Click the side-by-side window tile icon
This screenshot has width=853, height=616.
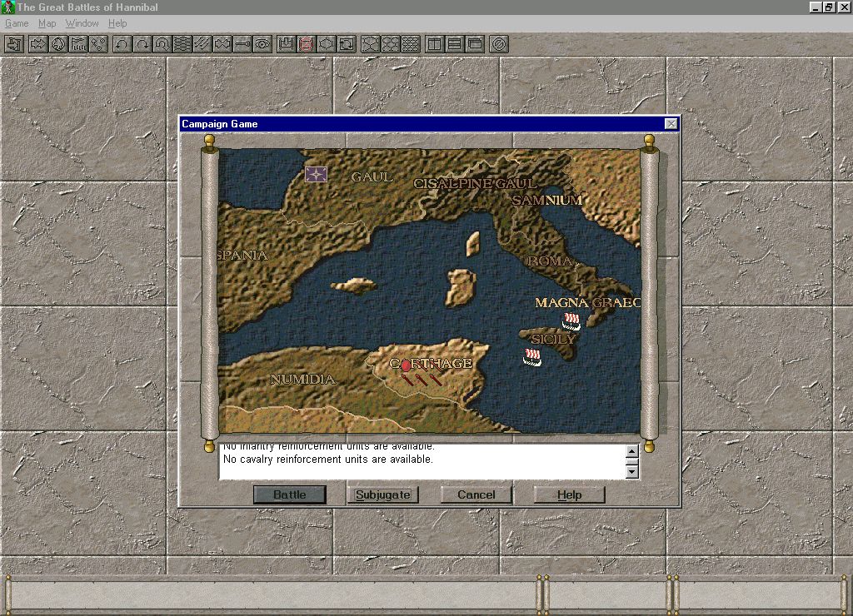click(x=435, y=44)
